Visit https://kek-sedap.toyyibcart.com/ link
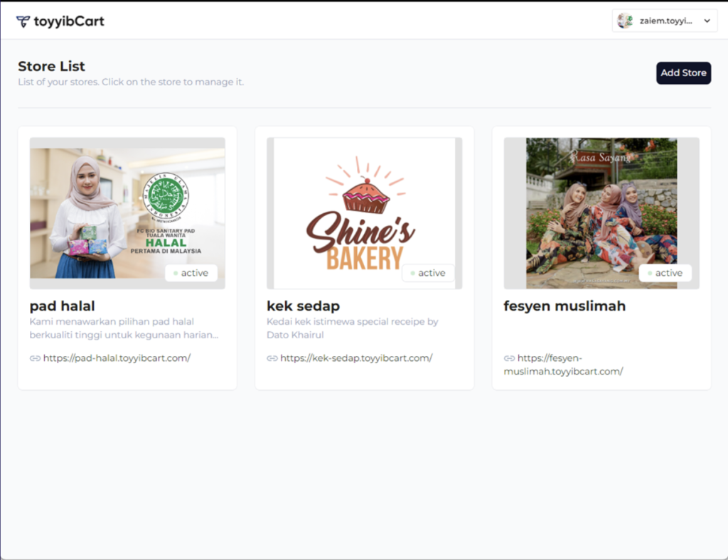 (356, 358)
